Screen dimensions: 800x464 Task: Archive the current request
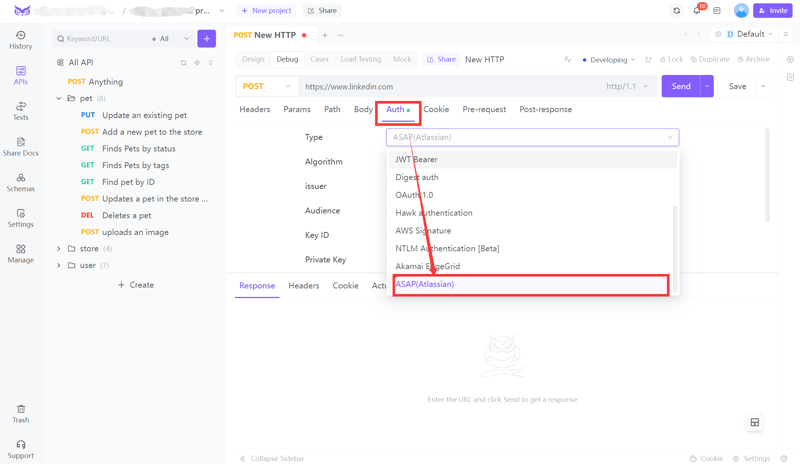pyautogui.click(x=754, y=59)
